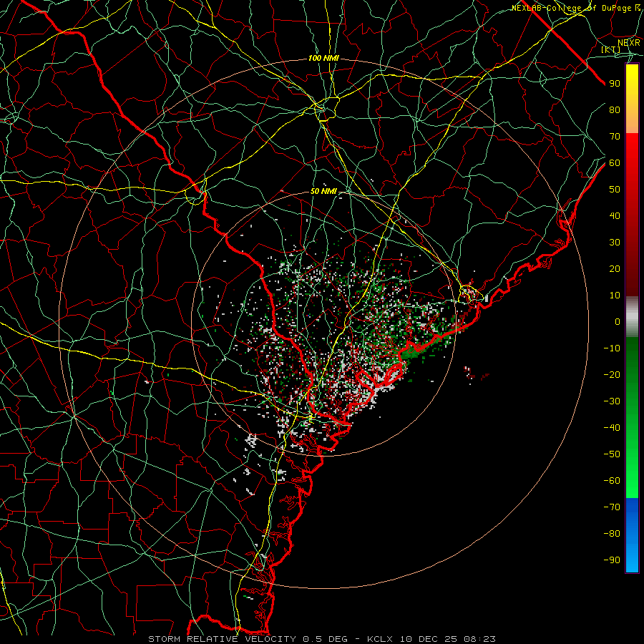
Task: Click the 100 NMI range ring label
Action: click(323, 59)
